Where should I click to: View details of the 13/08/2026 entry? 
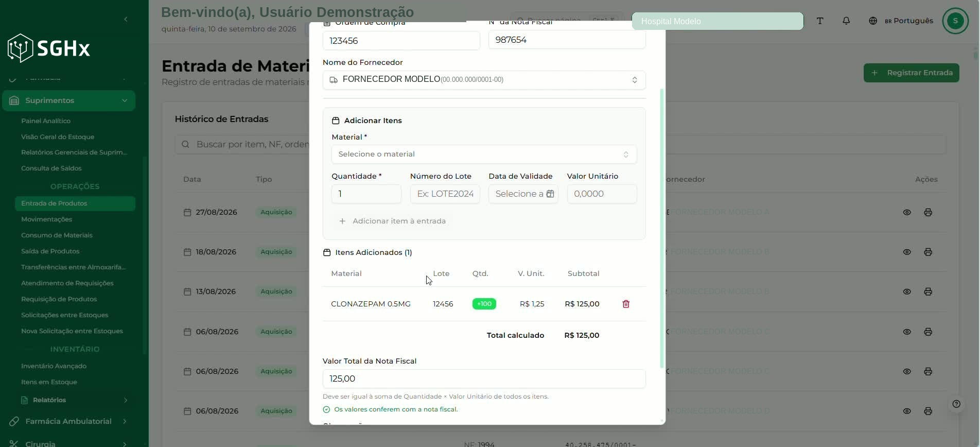pyautogui.click(x=907, y=291)
